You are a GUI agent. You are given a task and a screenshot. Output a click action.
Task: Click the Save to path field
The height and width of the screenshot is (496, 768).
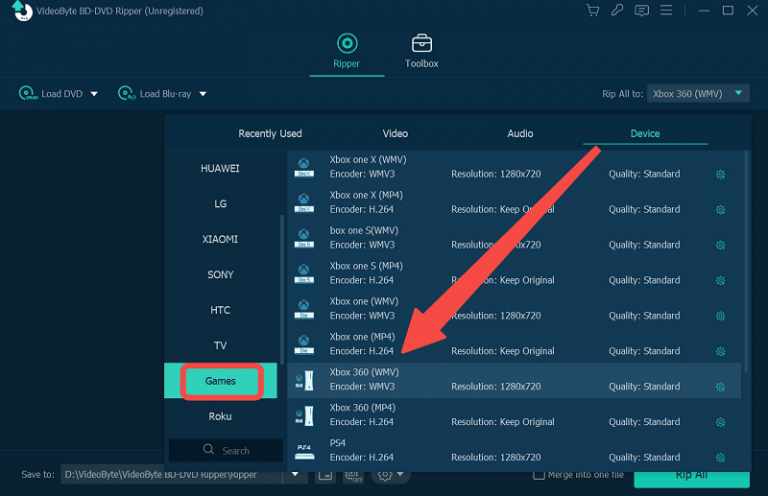[x=171, y=474]
